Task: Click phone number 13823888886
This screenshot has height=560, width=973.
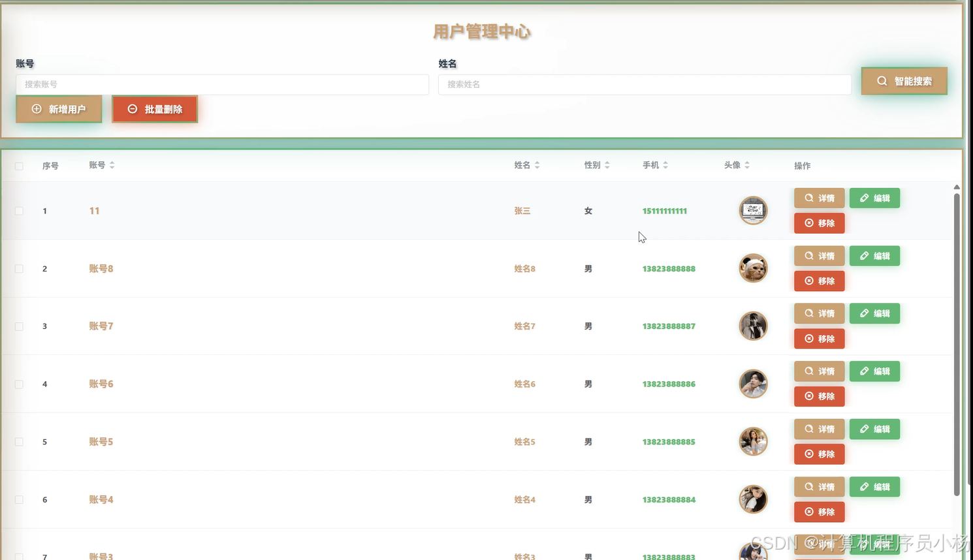Action: [x=669, y=384]
